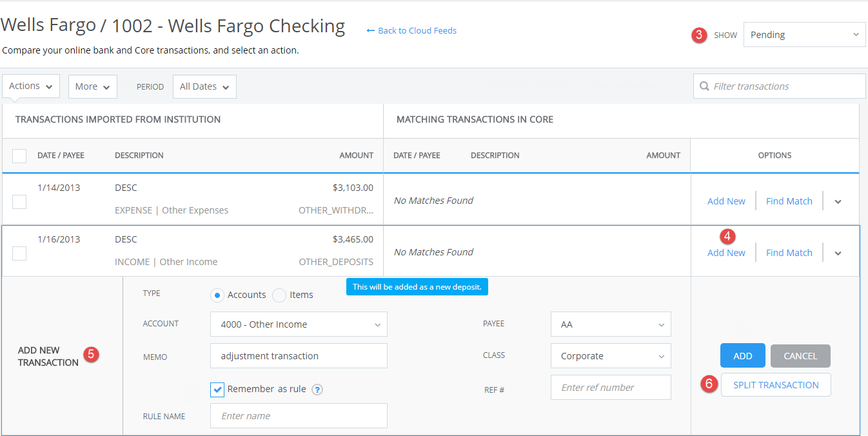
Task: Check the box for the 1/16/2013 transaction
Action: [x=19, y=253]
